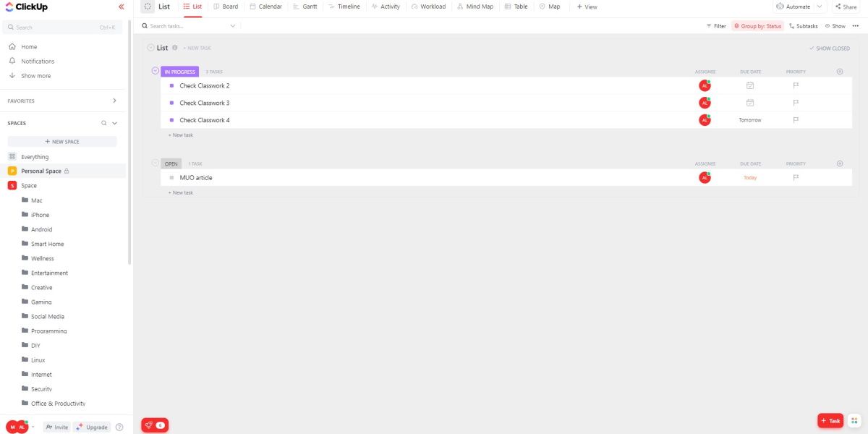Collapse sidebar with double chevron icon
Viewport: 868px width, 434px height.
click(121, 7)
